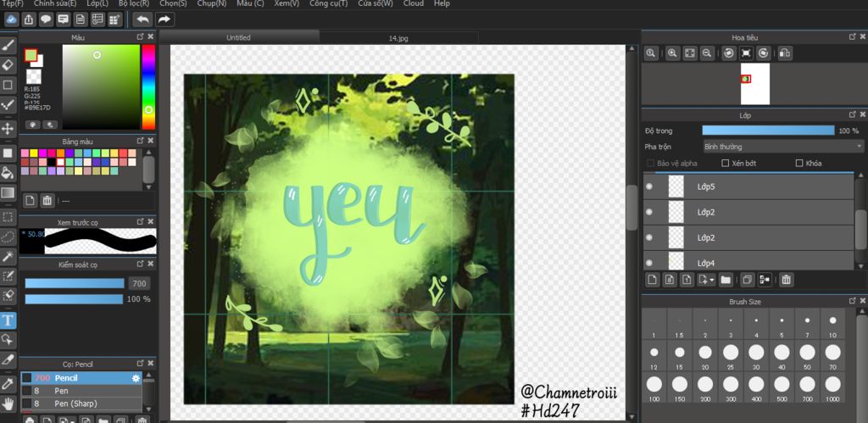Enable the Khóa checkbox
868x423 pixels.
[x=798, y=164]
